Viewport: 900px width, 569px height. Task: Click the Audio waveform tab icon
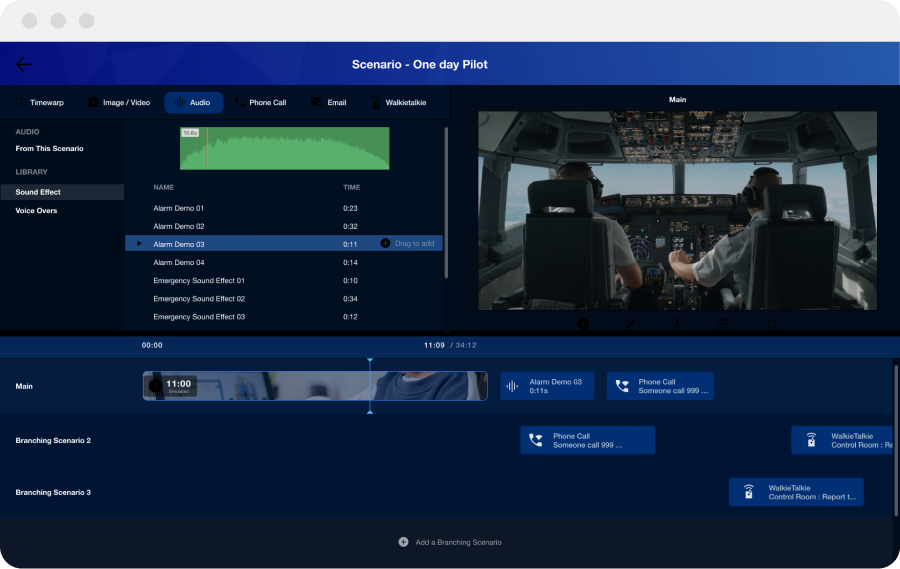coord(179,102)
